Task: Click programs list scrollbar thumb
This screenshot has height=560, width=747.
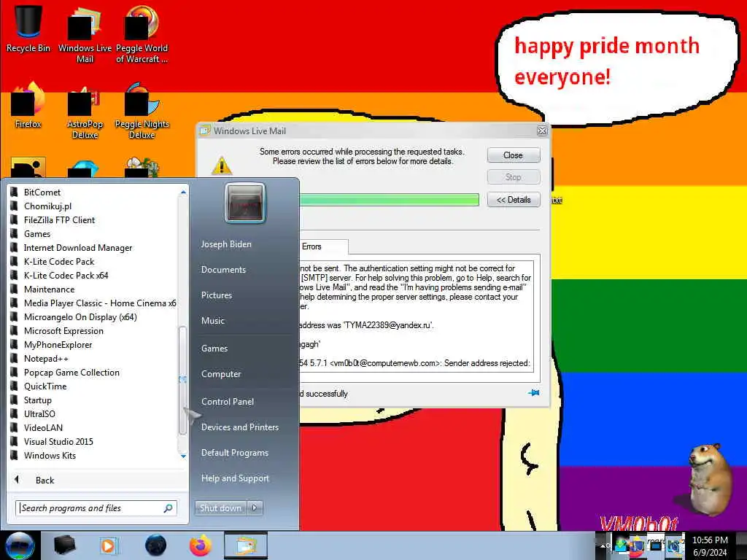Action: coord(182,380)
